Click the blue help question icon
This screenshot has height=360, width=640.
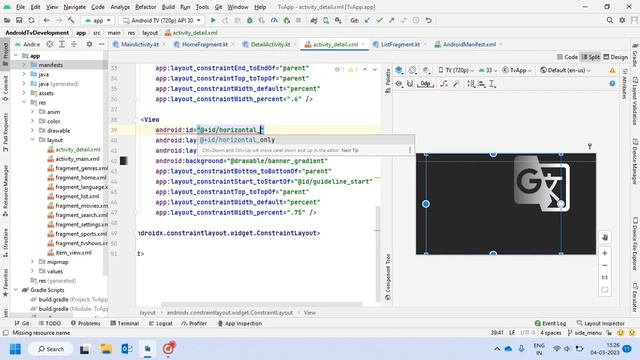(x=612, y=83)
